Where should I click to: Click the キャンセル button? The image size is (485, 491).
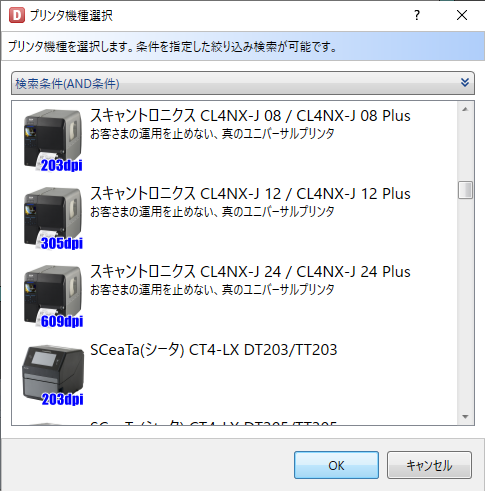(x=429, y=465)
